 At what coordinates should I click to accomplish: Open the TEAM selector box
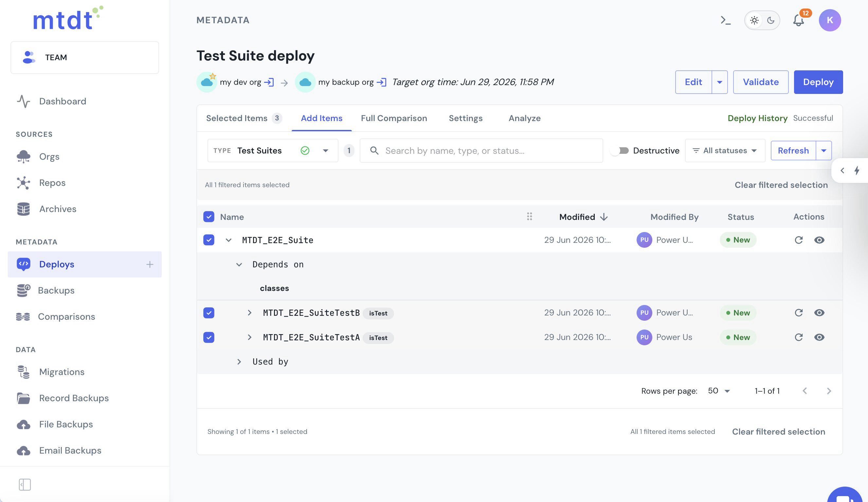(85, 58)
